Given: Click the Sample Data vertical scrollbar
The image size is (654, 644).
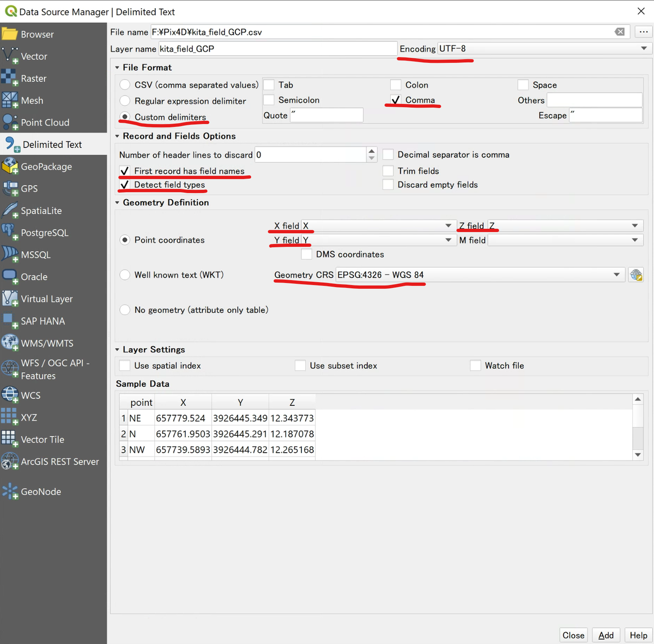Looking at the screenshot, I should click(x=638, y=427).
